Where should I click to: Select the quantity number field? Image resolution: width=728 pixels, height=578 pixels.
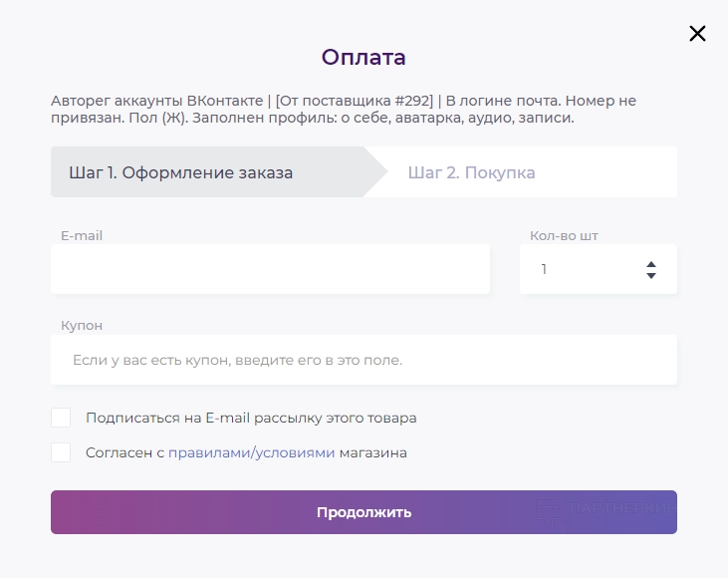pyautogui.click(x=583, y=269)
